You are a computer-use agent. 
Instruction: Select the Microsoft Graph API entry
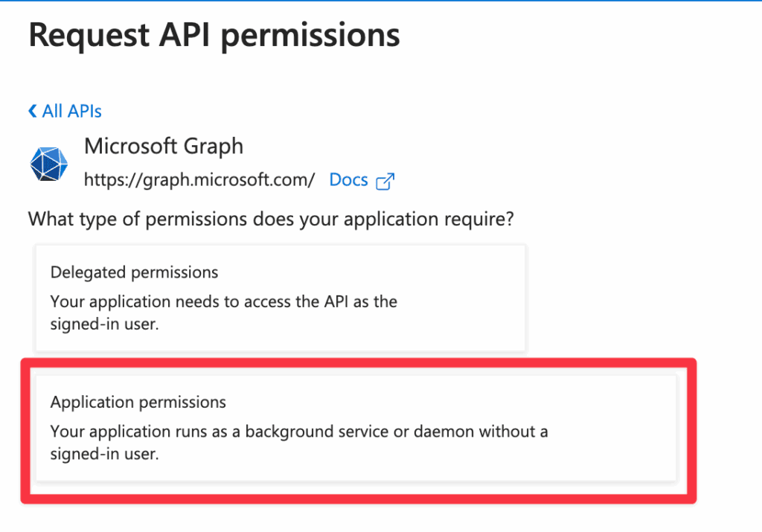click(x=164, y=147)
